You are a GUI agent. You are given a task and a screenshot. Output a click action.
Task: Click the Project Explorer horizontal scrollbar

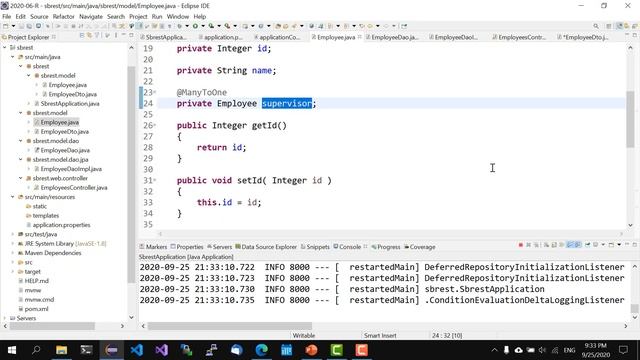[x=52, y=326]
